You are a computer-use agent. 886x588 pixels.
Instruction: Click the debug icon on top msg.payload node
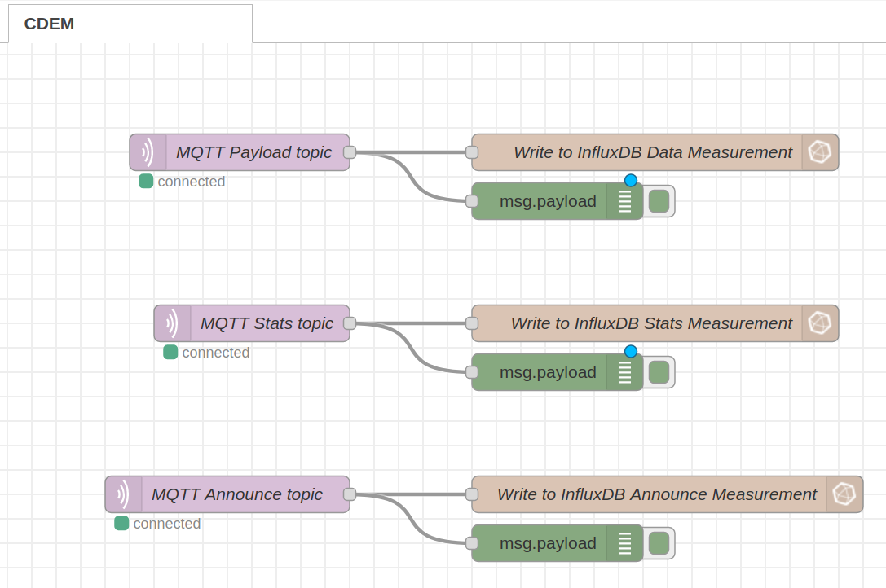pos(624,200)
